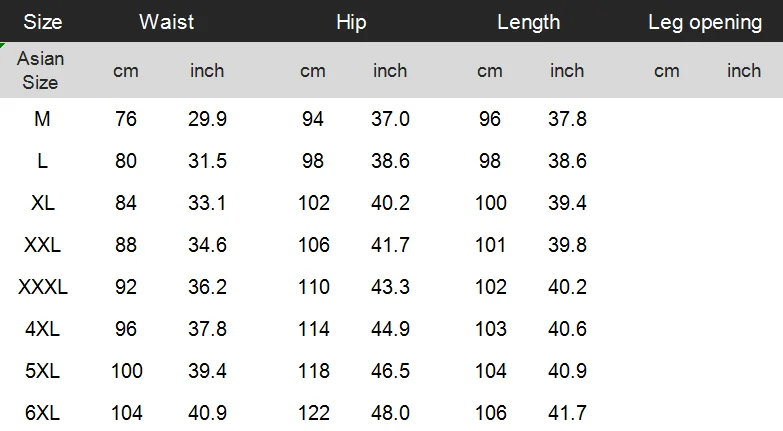This screenshot has height=431, width=783.
Task: Select the waist 100 cm cell
Action: [x=126, y=371]
